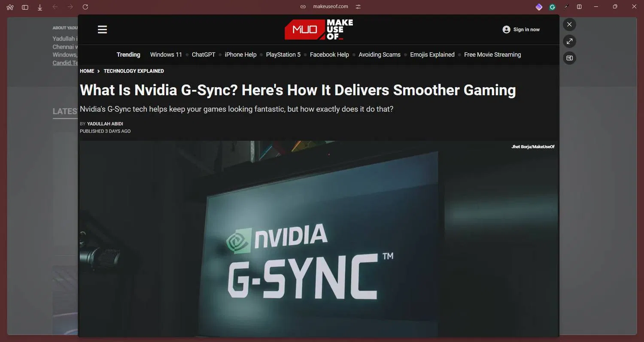The height and width of the screenshot is (342, 644).
Task: Toggle the Arc sidebar
Action: point(25,7)
